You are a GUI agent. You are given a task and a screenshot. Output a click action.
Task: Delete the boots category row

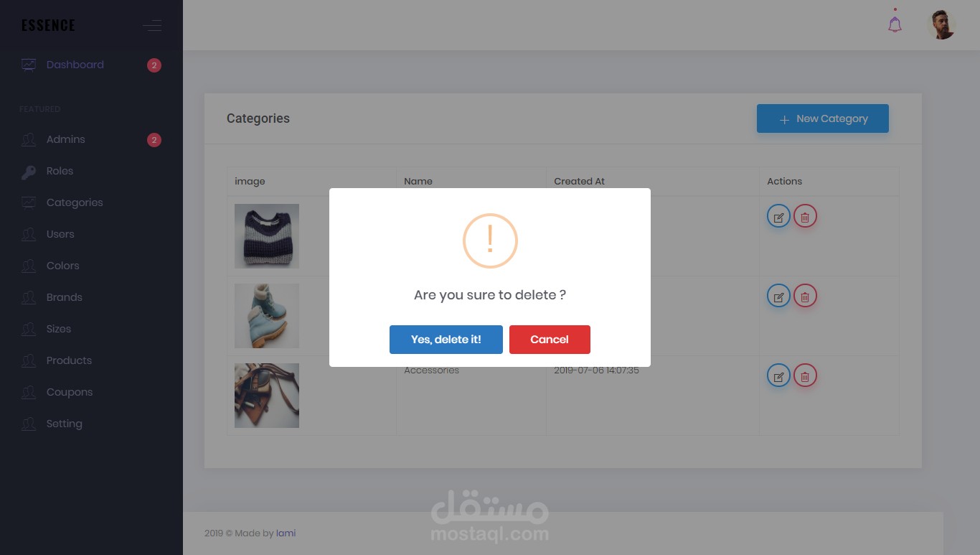(x=805, y=296)
